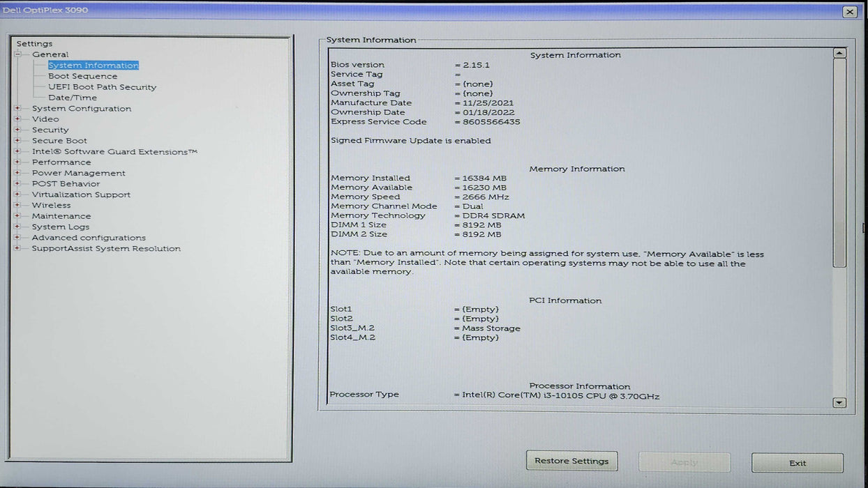This screenshot has height=488, width=868.
Task: Close the BIOS window with X
Action: (849, 12)
